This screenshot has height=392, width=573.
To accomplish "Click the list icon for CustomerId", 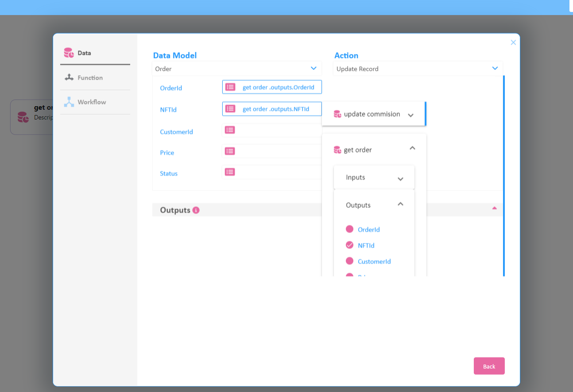I will pyautogui.click(x=230, y=130).
